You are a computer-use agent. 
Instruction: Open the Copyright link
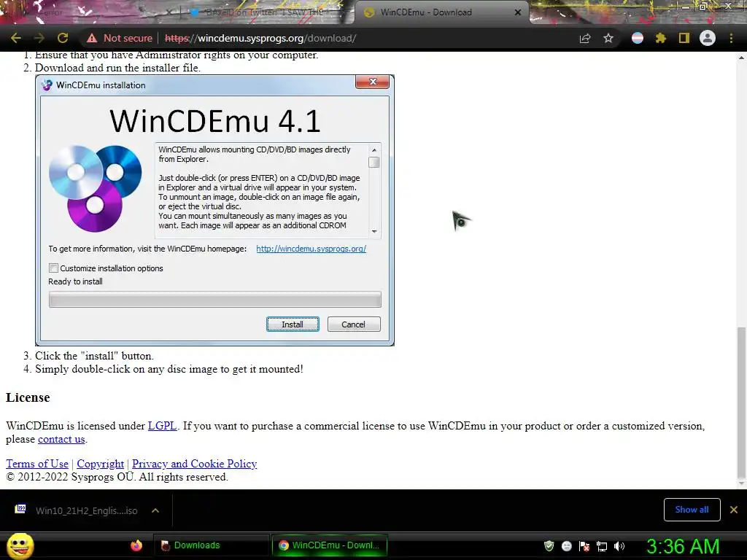(x=101, y=464)
